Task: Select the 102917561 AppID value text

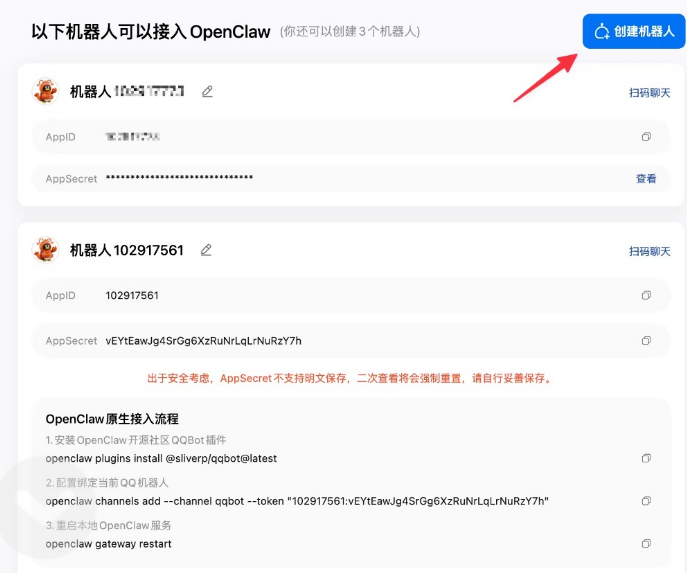Action: (132, 296)
